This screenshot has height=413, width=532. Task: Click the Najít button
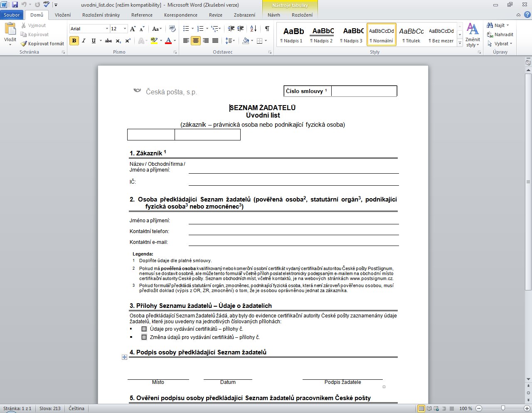tap(498, 25)
